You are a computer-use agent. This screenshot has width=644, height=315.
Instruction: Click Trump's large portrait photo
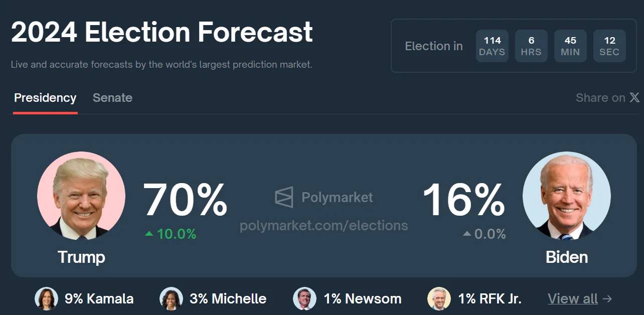(81, 196)
